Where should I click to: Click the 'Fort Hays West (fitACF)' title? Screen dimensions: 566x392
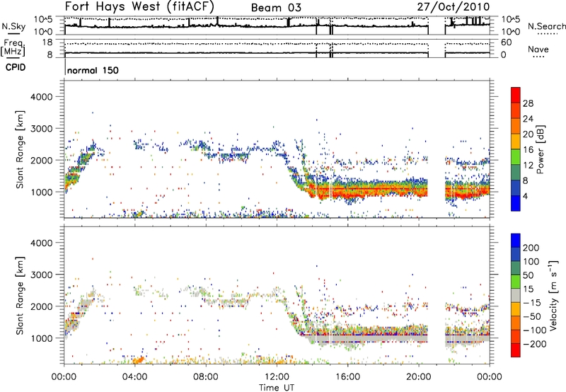[139, 6]
